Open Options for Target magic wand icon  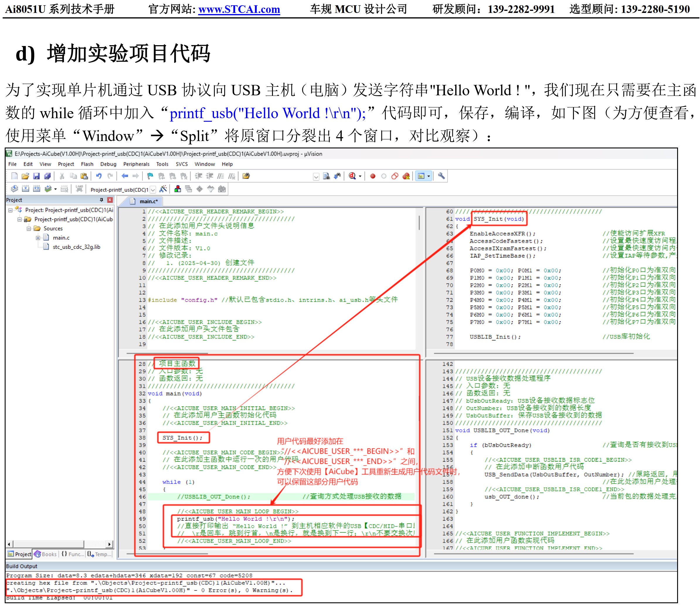coord(163,189)
